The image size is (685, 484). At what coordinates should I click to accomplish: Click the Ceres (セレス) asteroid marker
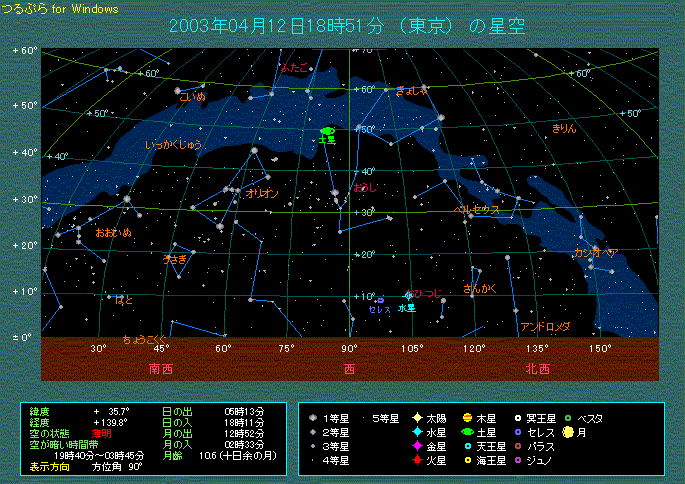380,300
